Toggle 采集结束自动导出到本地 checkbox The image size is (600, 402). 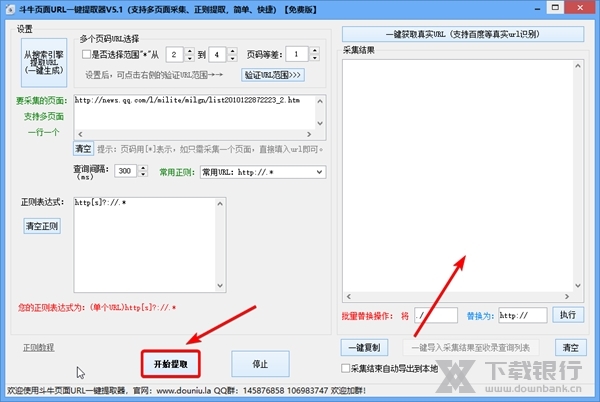click(345, 368)
